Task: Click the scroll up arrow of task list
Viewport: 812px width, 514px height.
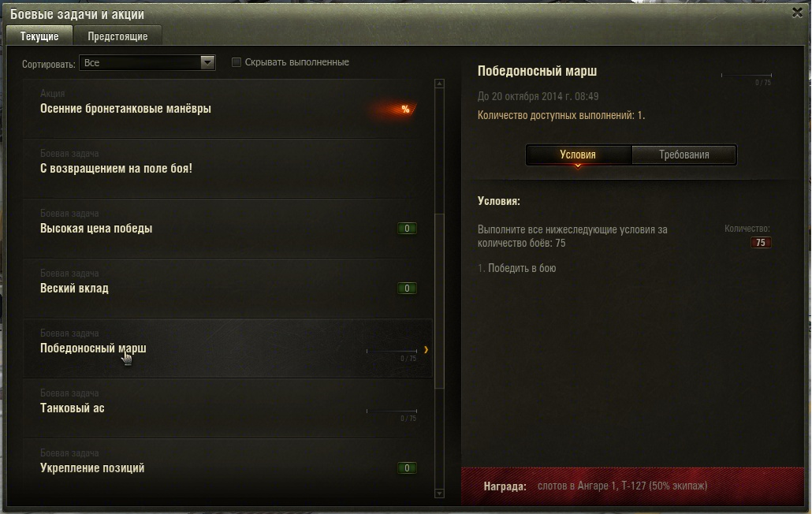Action: 440,84
